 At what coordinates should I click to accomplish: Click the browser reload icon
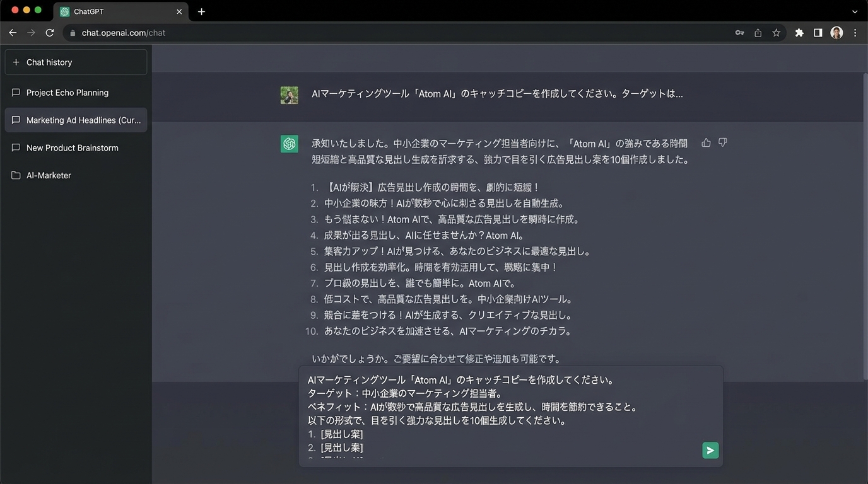(x=50, y=33)
